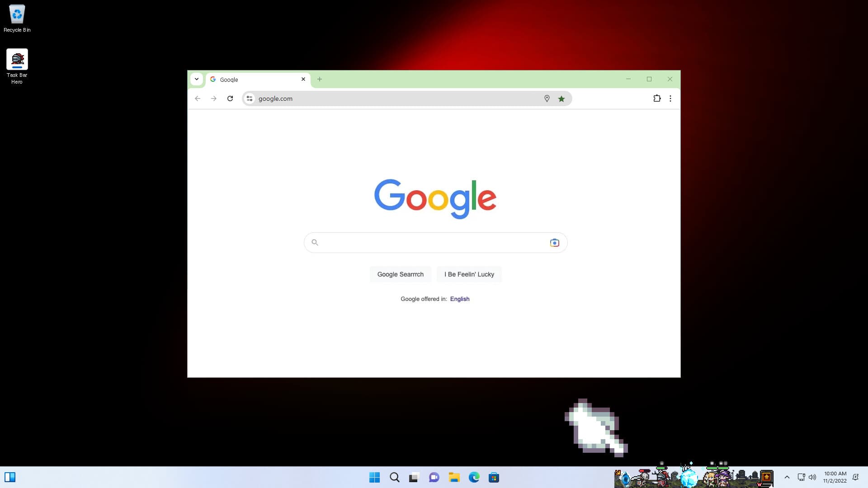Click the volume speaker tray icon

(x=812, y=477)
